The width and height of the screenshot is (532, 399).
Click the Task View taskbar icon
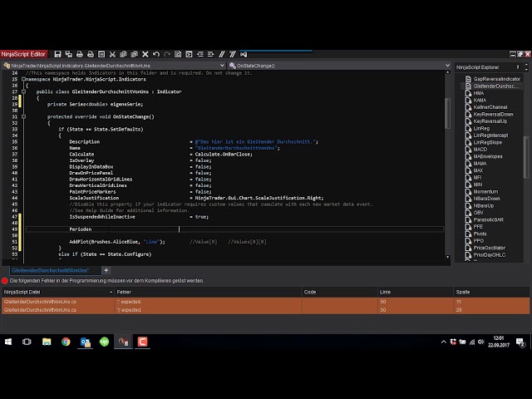27,342
